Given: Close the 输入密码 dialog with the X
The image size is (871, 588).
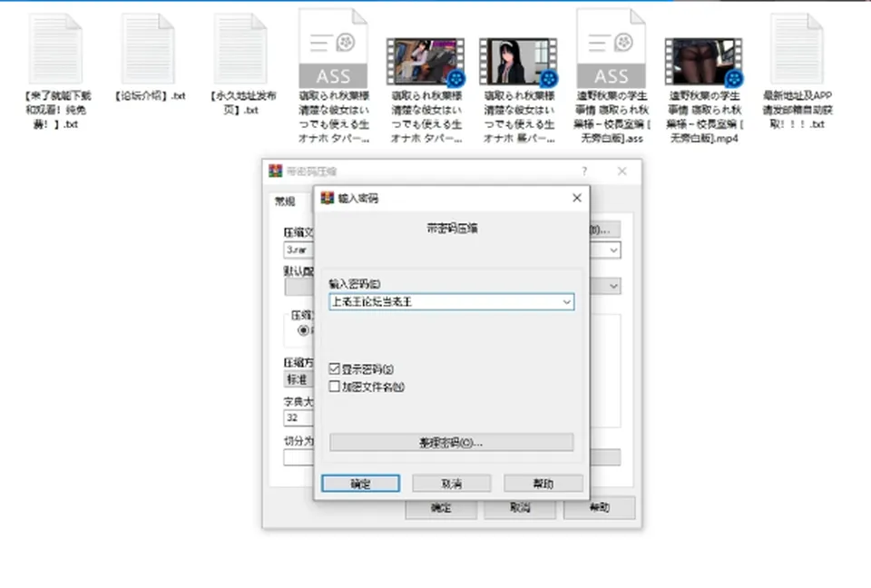Looking at the screenshot, I should (x=577, y=198).
